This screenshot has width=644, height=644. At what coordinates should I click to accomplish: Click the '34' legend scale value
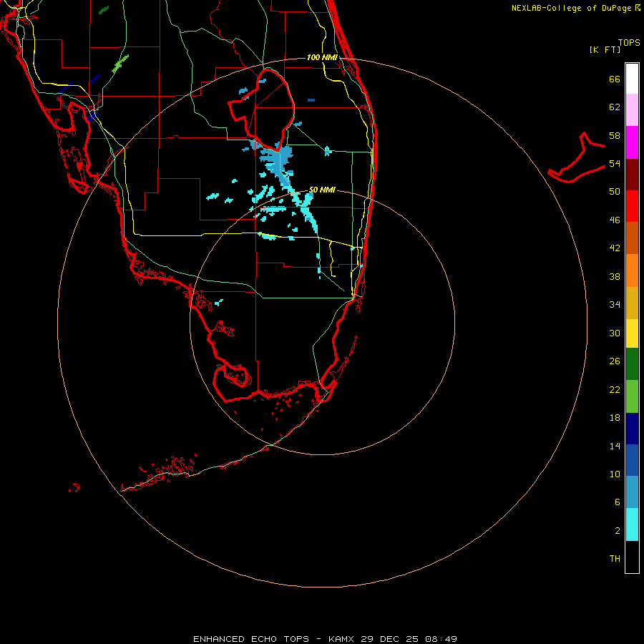(615, 304)
